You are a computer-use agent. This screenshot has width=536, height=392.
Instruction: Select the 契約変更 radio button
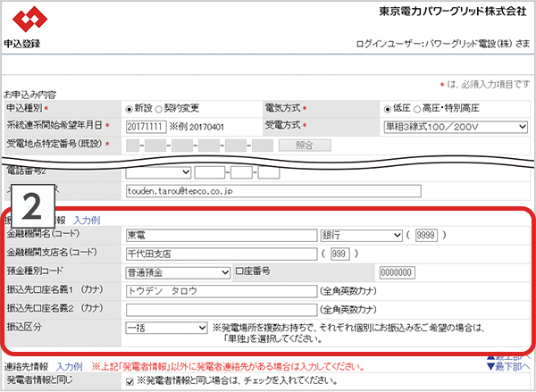tap(159, 109)
